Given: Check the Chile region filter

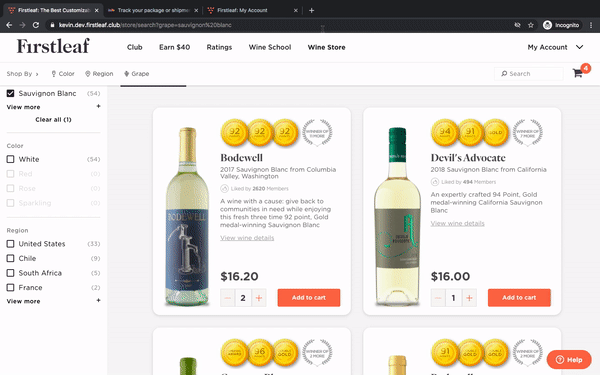Looking at the screenshot, I should 10,258.
